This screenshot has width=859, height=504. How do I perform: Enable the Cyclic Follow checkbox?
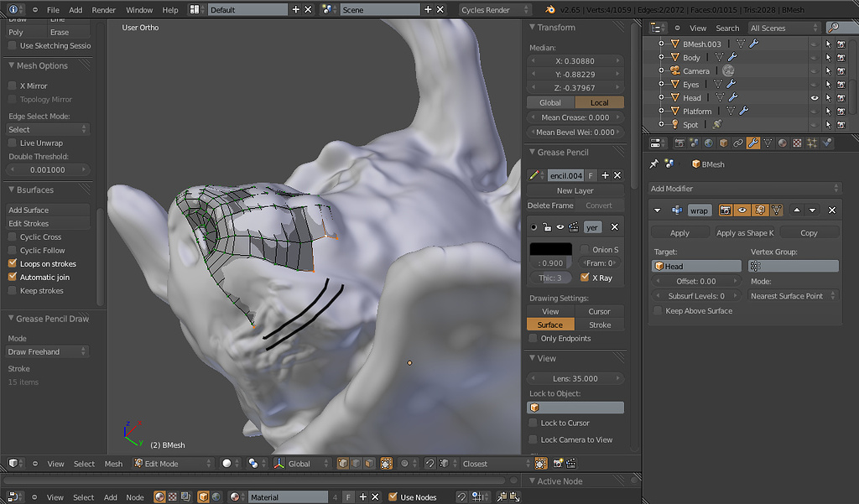point(12,251)
